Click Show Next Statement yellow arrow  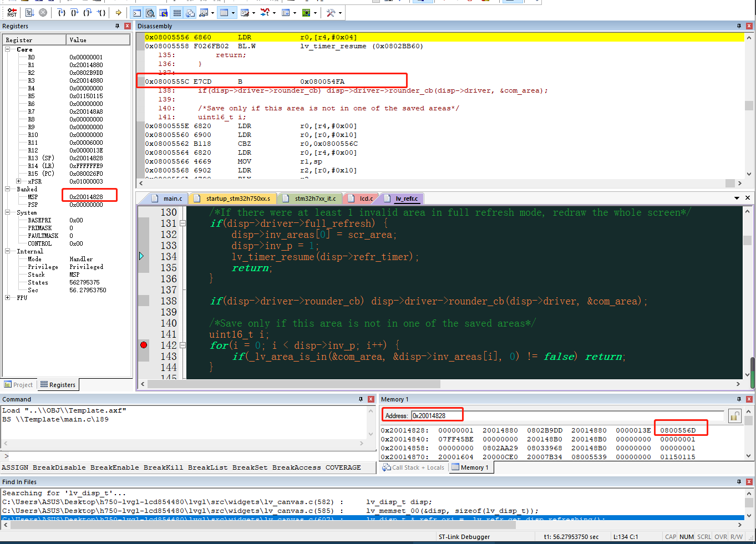click(119, 12)
